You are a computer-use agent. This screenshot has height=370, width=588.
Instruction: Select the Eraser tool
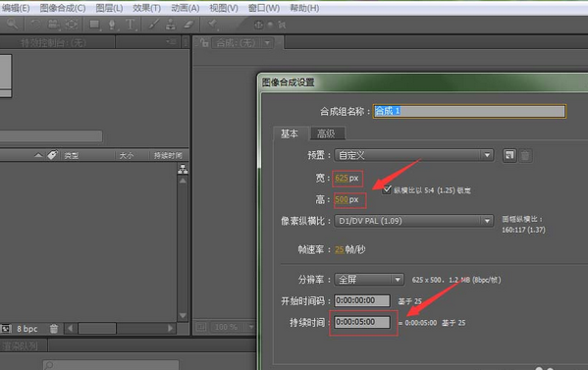pos(188,25)
